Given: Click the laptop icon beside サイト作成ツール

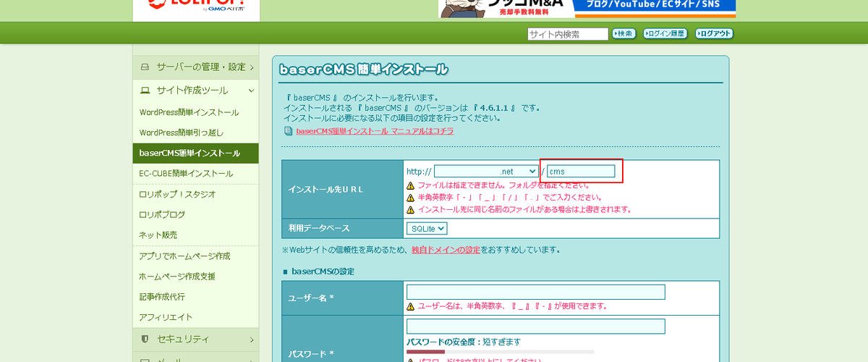Looking at the screenshot, I should pos(145,90).
